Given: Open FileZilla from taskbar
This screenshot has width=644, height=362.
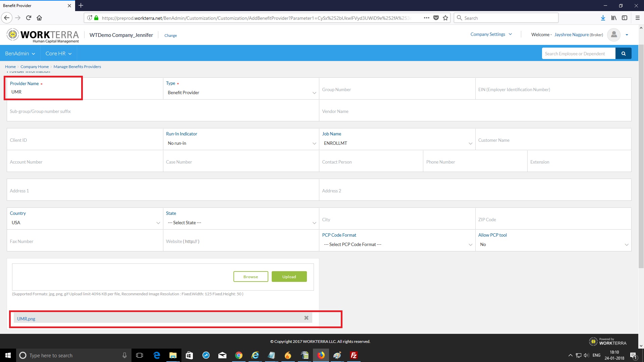Looking at the screenshot, I should pyautogui.click(x=354, y=355).
